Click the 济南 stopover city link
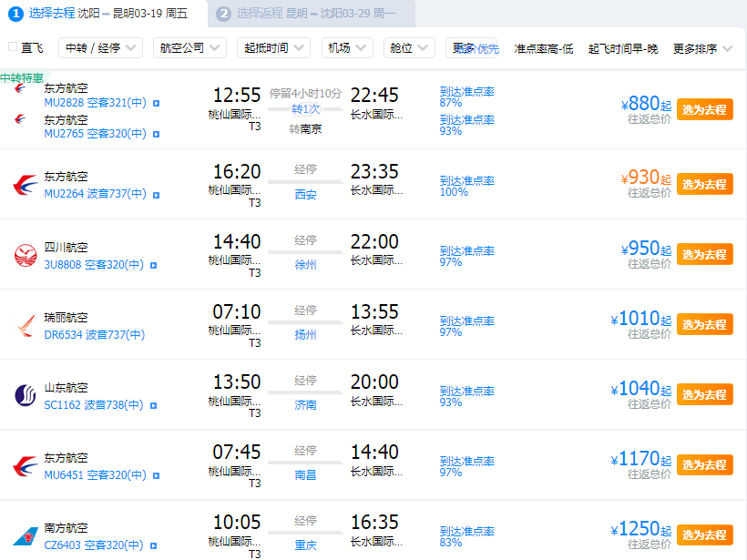 [x=305, y=405]
